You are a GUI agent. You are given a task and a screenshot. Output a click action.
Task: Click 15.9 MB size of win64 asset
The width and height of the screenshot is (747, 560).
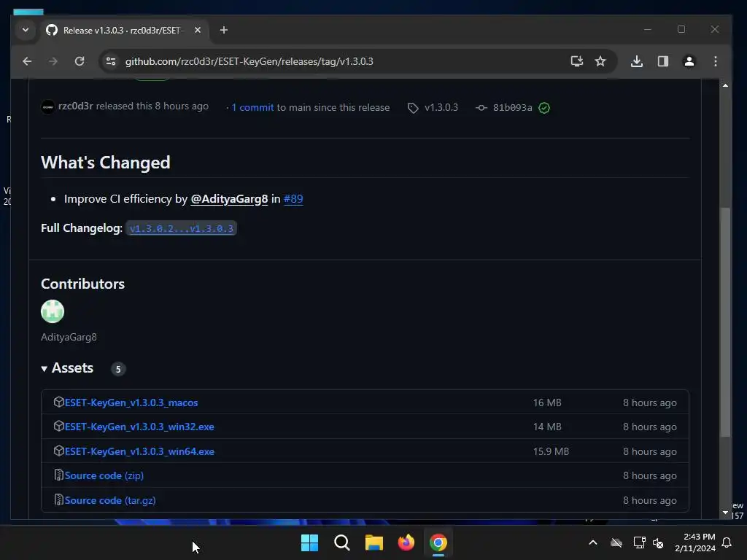(551, 452)
